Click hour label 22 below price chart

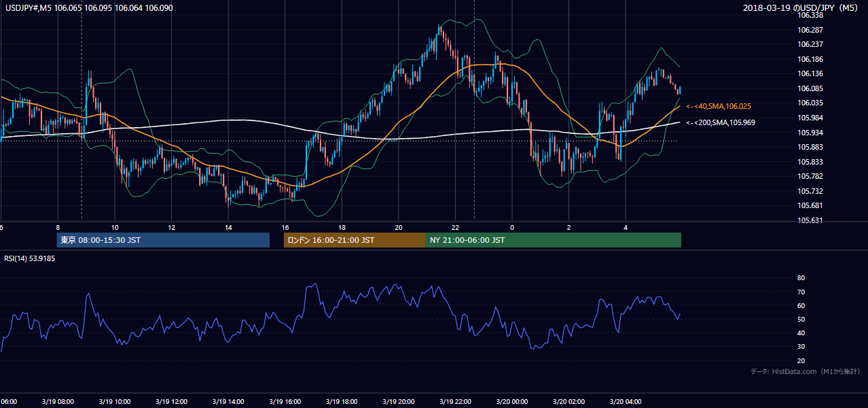[x=455, y=227]
